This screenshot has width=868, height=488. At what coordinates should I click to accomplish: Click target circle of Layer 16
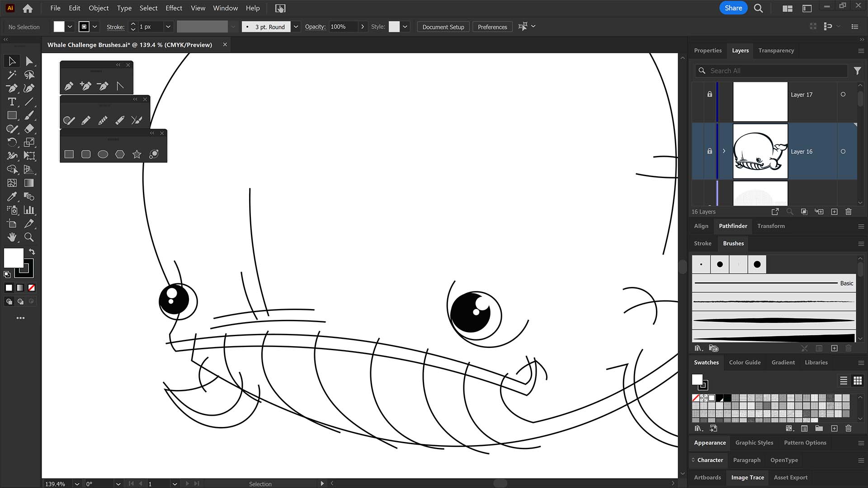click(843, 151)
